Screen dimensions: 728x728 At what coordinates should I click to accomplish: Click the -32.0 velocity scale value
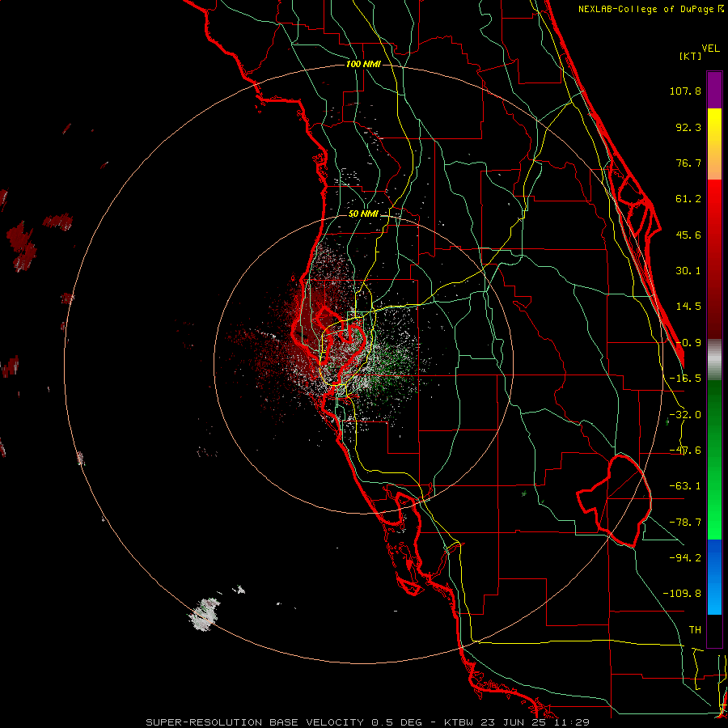[685, 415]
